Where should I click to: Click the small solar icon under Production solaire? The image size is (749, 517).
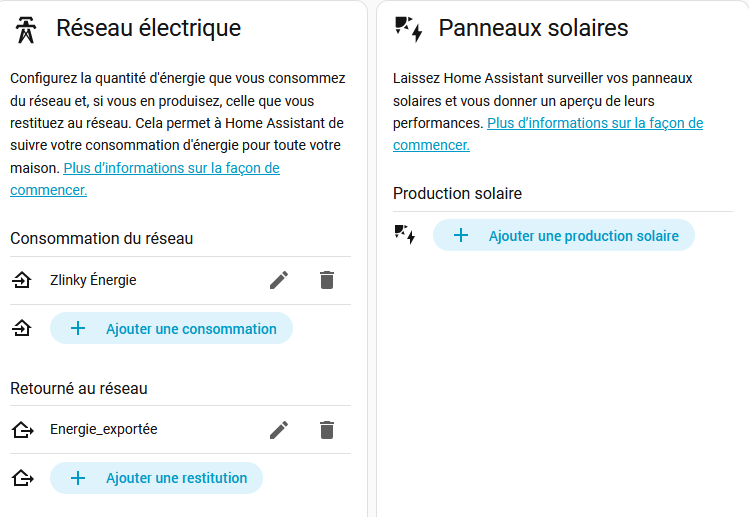point(404,235)
